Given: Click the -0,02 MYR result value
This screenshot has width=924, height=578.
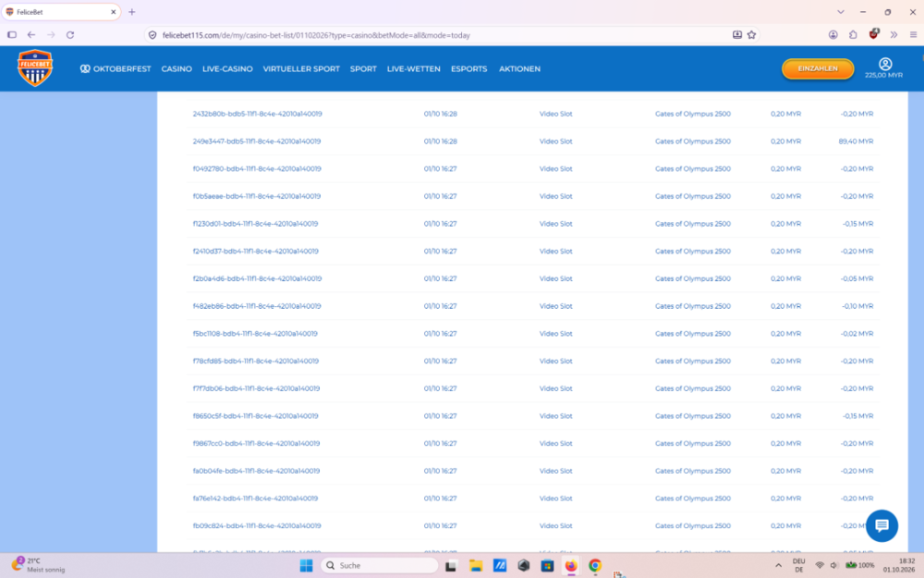Looking at the screenshot, I should tap(857, 333).
